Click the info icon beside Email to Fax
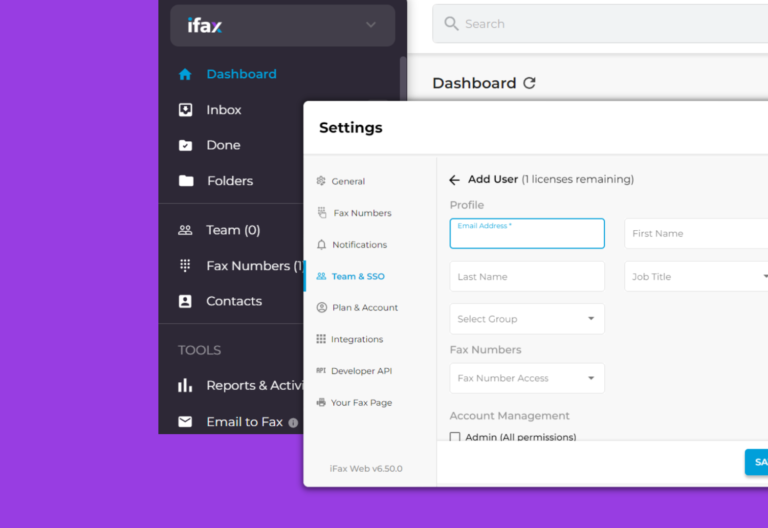 (293, 423)
